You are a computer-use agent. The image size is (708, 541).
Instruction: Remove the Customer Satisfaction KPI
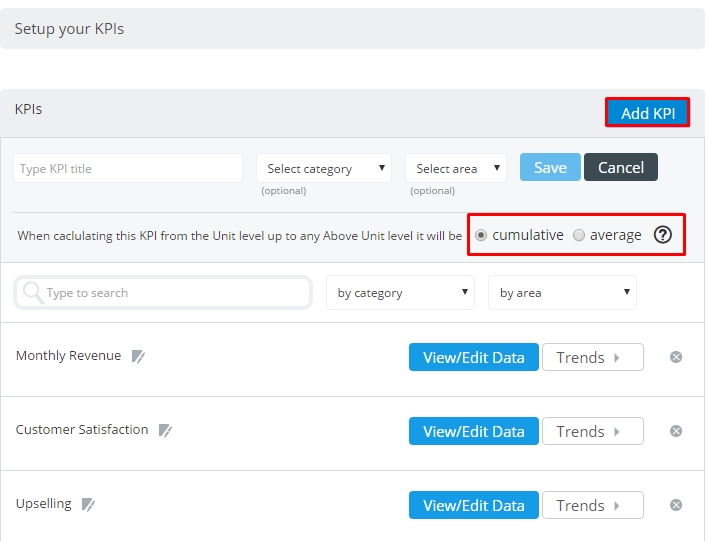point(675,431)
